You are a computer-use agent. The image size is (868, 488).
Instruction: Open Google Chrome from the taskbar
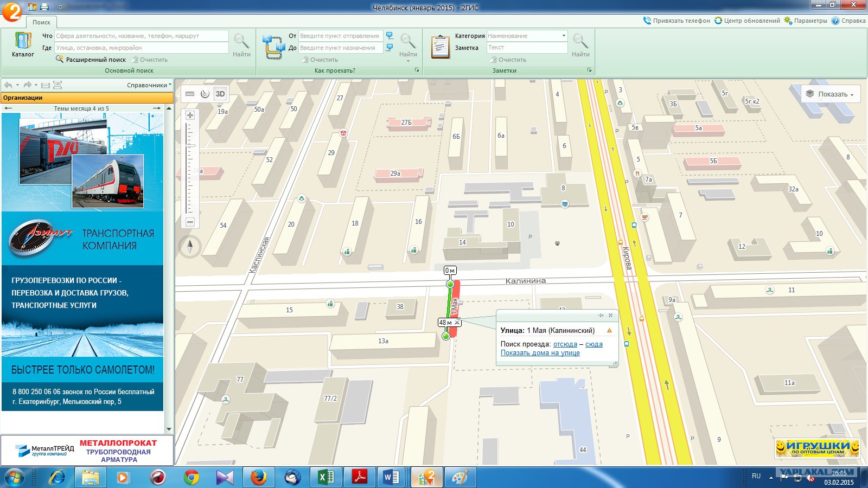tap(191, 477)
